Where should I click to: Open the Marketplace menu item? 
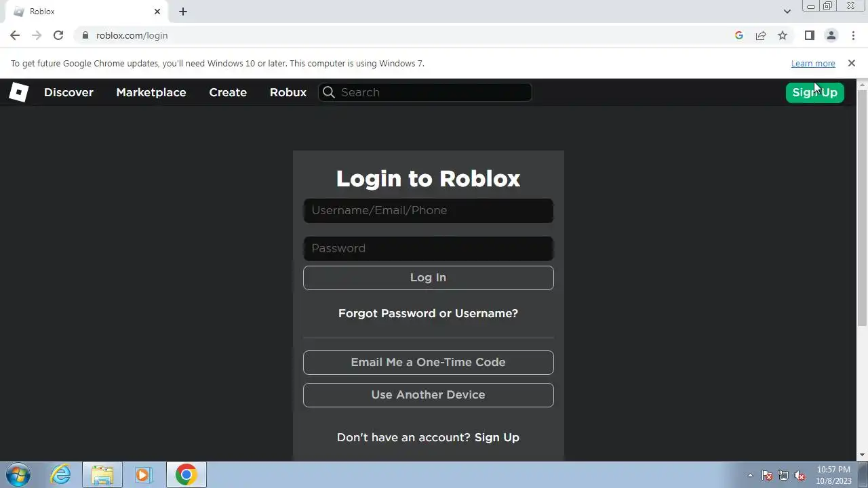[x=151, y=92]
